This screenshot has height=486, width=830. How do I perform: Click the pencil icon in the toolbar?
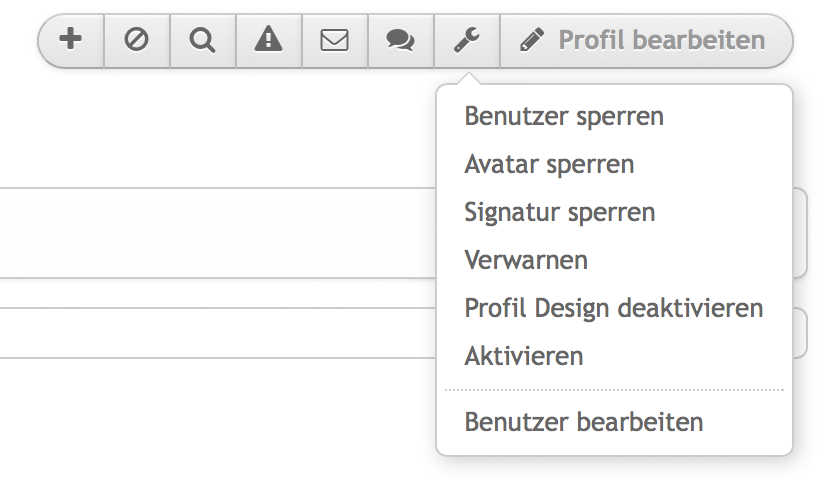[x=533, y=41]
